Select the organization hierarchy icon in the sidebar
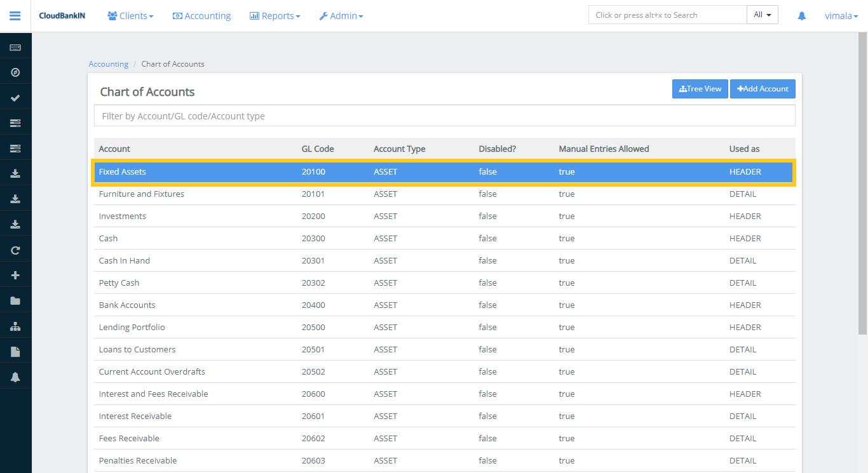This screenshot has height=473, width=868. (15, 325)
